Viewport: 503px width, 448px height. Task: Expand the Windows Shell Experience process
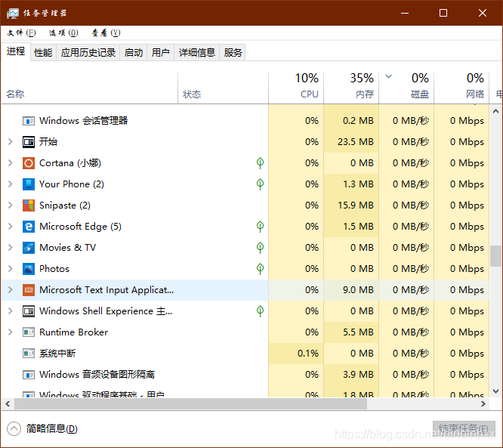tap(11, 311)
